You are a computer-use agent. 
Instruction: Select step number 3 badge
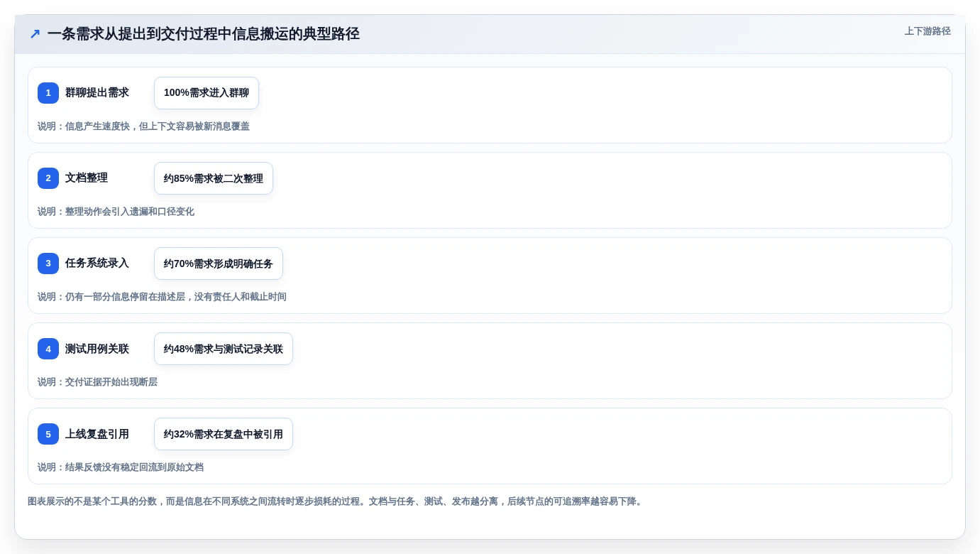48,264
